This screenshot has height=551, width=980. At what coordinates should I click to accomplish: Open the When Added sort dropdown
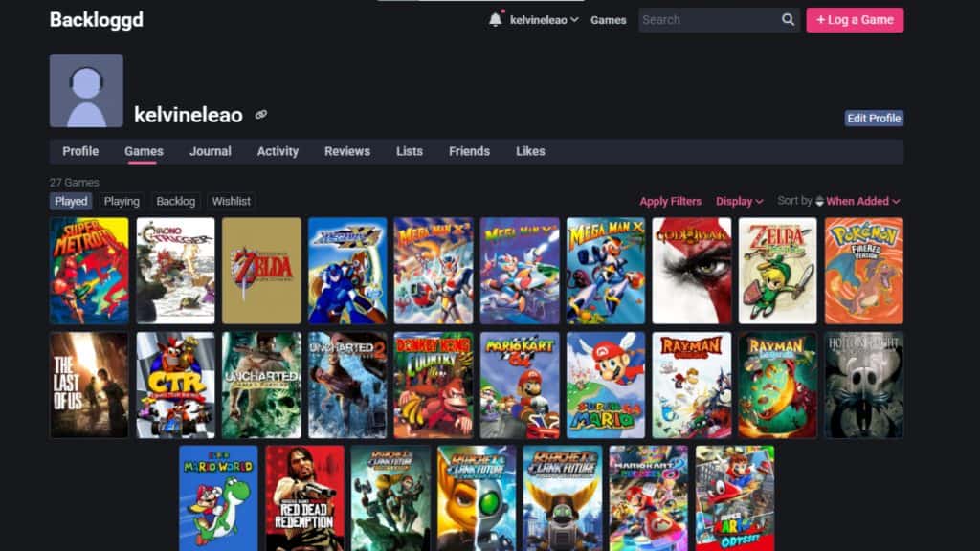tap(862, 201)
